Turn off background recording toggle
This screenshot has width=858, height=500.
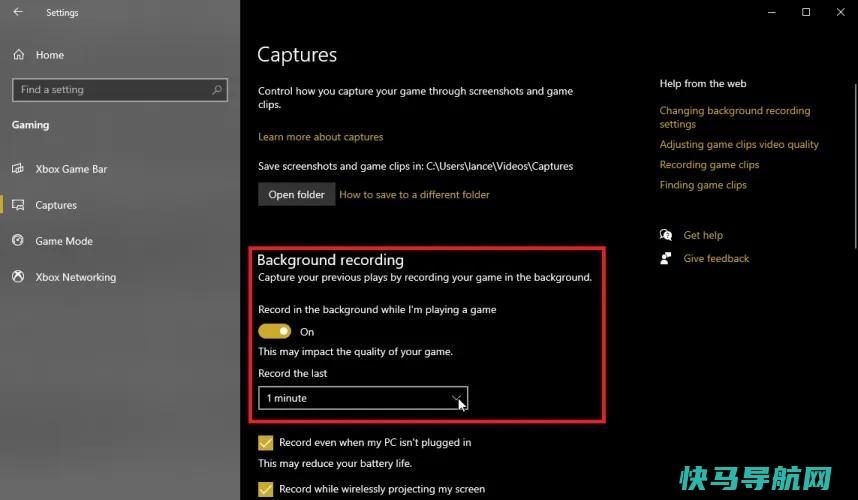click(275, 332)
